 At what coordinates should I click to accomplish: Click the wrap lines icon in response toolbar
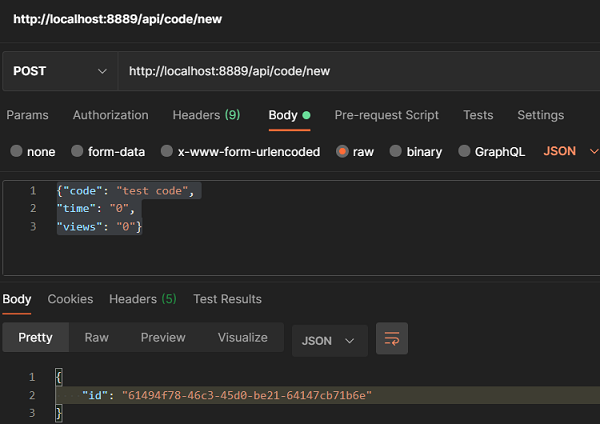click(x=392, y=339)
